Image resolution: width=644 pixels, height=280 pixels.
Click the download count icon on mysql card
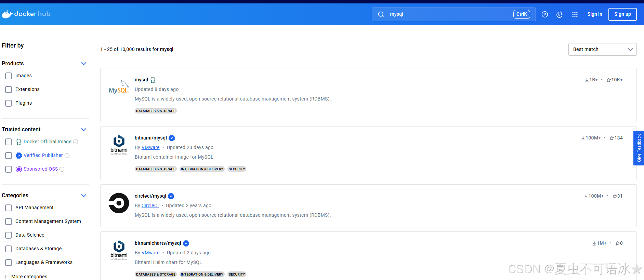[x=587, y=80]
